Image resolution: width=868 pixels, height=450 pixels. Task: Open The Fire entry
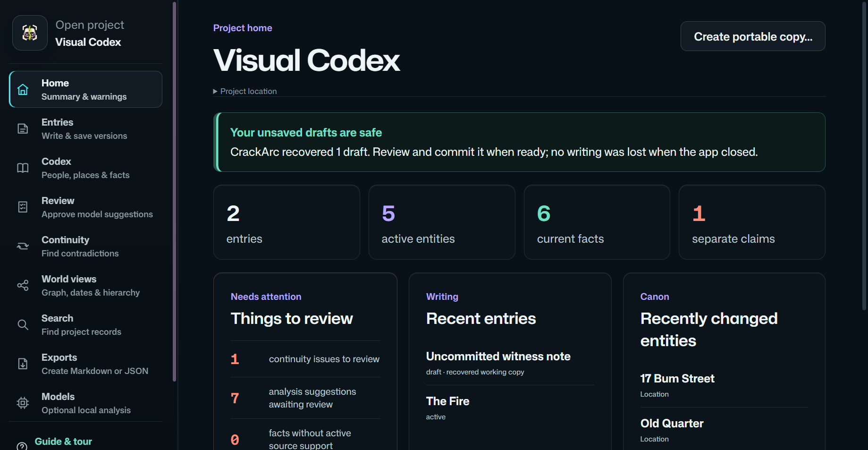[510, 408]
